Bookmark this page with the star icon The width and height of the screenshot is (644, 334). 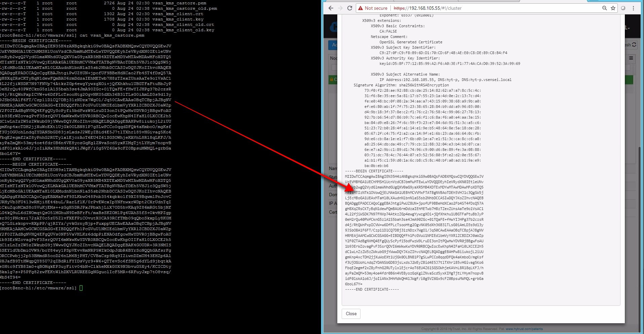pyautogui.click(x=613, y=8)
